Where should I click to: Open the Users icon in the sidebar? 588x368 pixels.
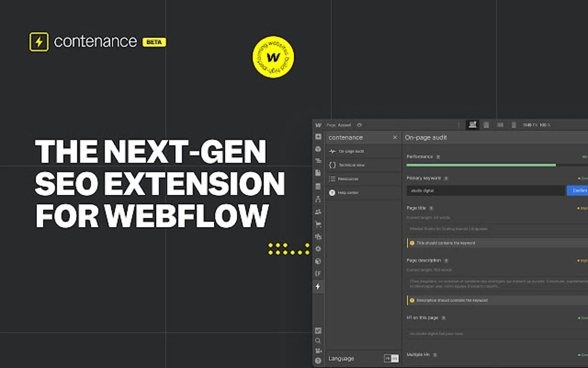(x=318, y=212)
